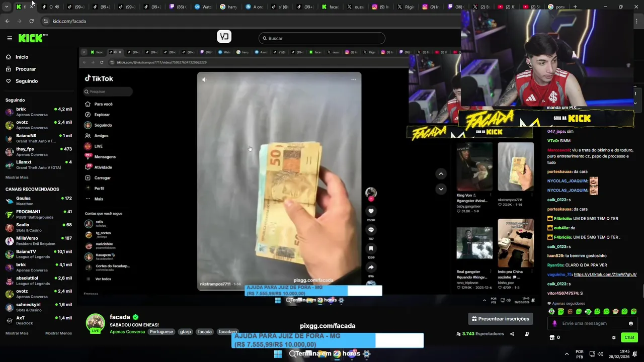
Task: Click the white square icon beside search
Action: click(x=224, y=36)
